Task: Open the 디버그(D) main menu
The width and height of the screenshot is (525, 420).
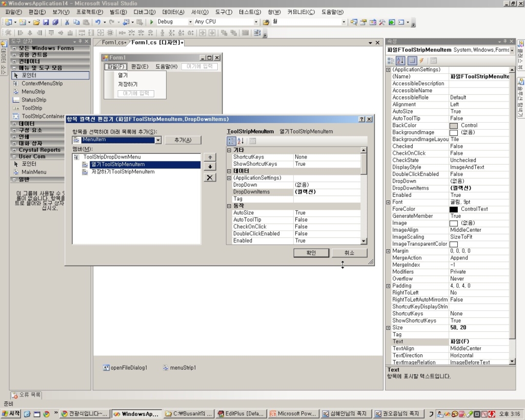Action: pyautogui.click(x=145, y=12)
